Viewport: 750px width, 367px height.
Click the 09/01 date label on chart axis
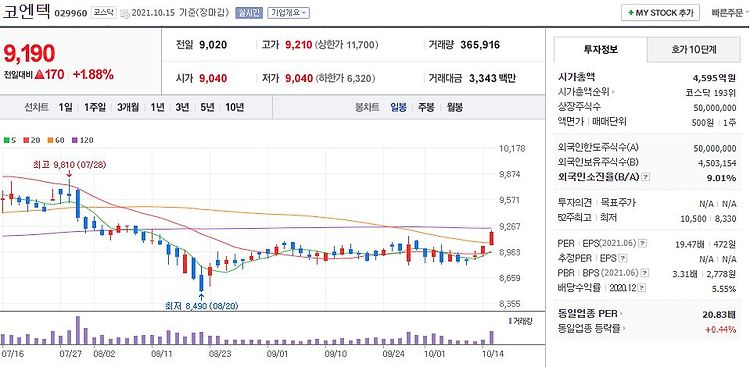pos(277,355)
